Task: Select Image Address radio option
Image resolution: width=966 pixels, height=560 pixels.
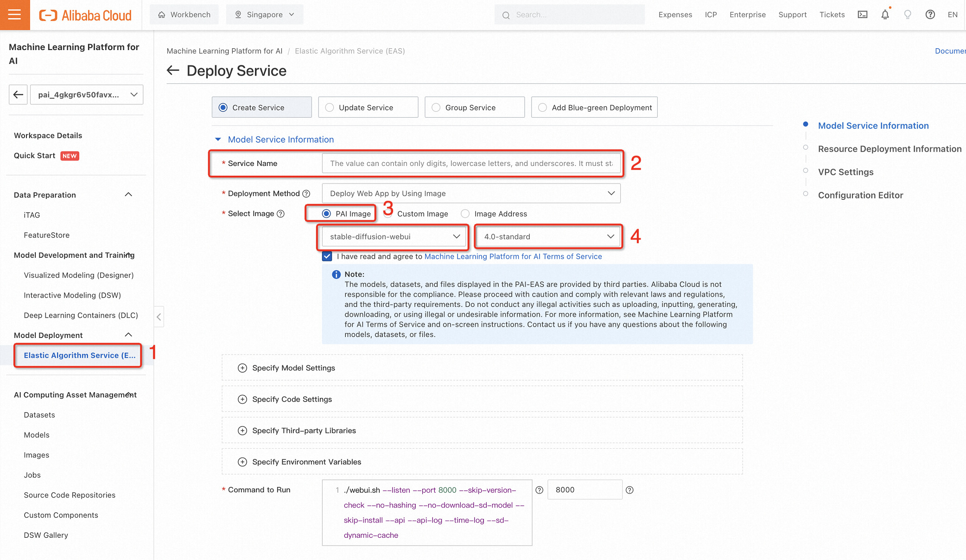Action: [465, 214]
